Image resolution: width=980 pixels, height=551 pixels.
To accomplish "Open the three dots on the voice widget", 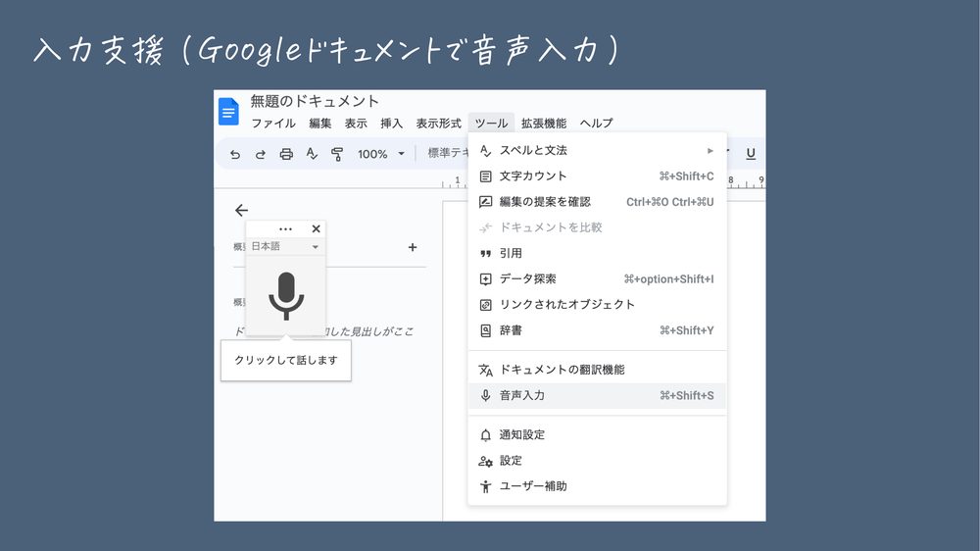I will click(285, 228).
